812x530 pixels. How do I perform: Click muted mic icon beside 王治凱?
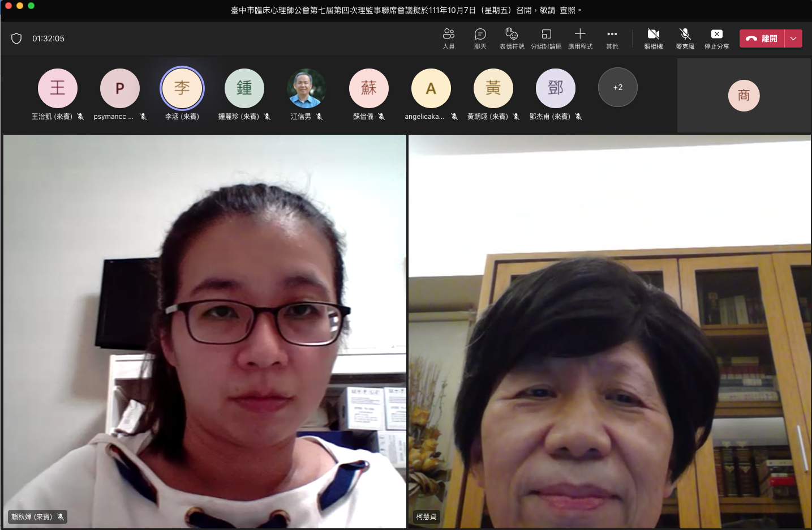(80, 117)
